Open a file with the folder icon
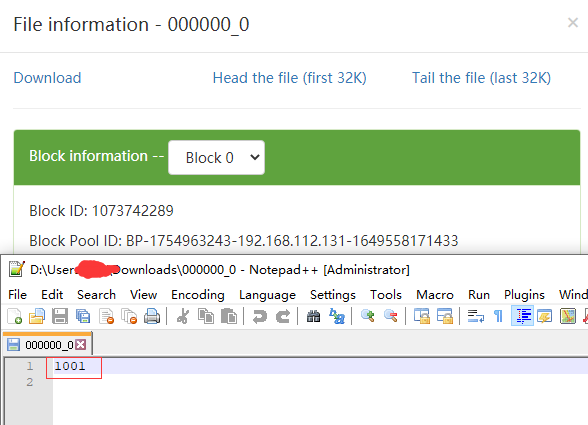Image resolution: width=588 pixels, height=425 pixels. coord(37,316)
